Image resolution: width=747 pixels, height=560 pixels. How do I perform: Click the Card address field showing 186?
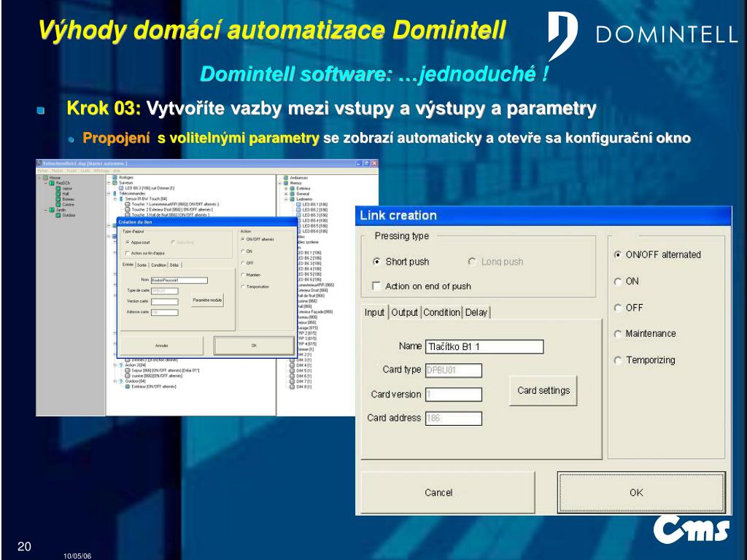454,418
